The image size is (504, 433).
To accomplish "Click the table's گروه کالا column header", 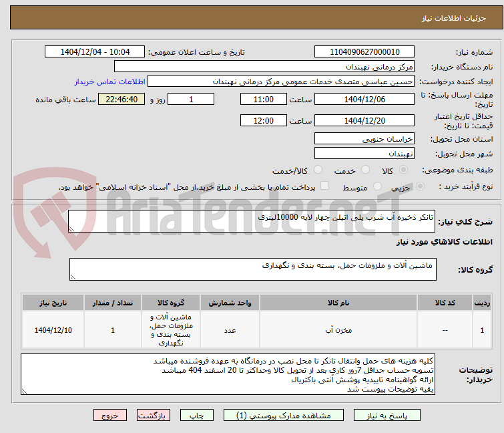I will 171,303.
